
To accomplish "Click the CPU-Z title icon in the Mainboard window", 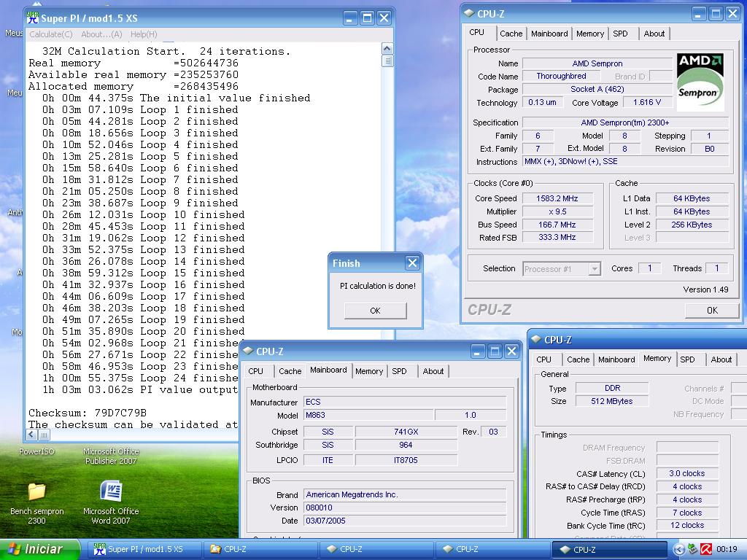I will pyautogui.click(x=248, y=351).
